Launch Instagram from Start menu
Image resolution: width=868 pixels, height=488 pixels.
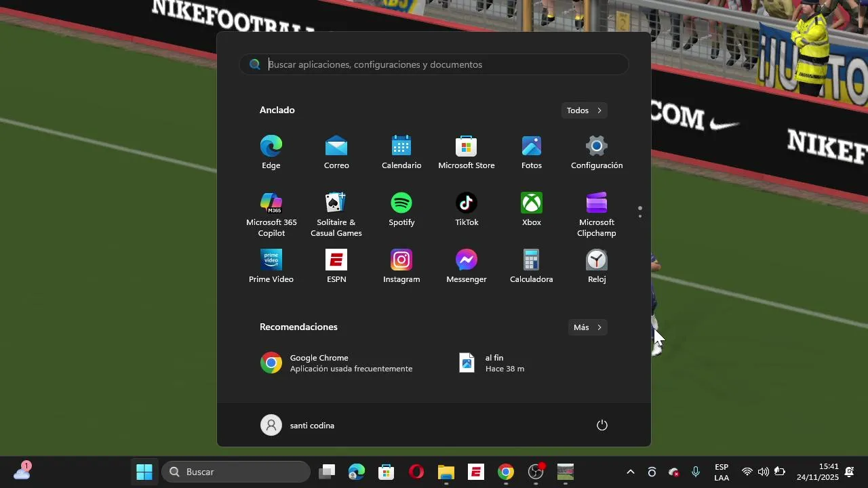401,266
